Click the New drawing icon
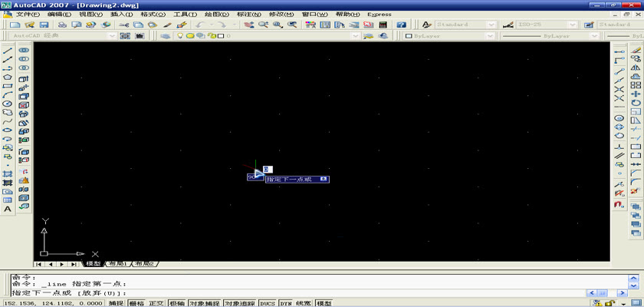644x307 pixels. (15, 25)
